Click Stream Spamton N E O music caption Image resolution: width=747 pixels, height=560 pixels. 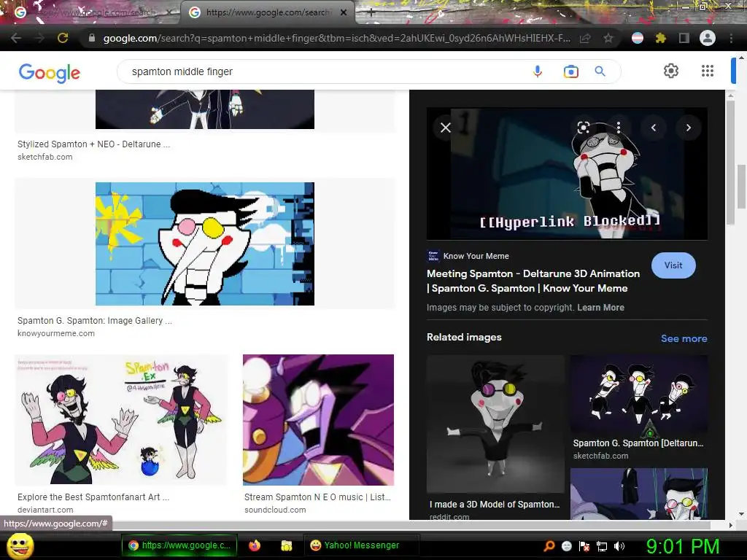317,497
